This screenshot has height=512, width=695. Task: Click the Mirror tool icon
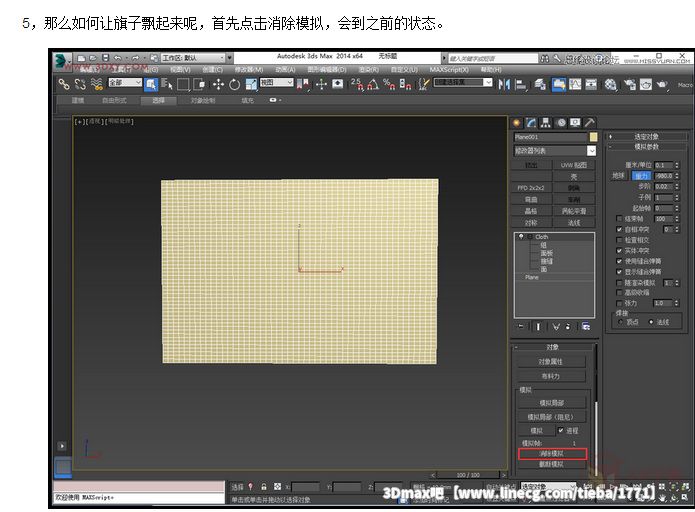pyautogui.click(x=504, y=84)
